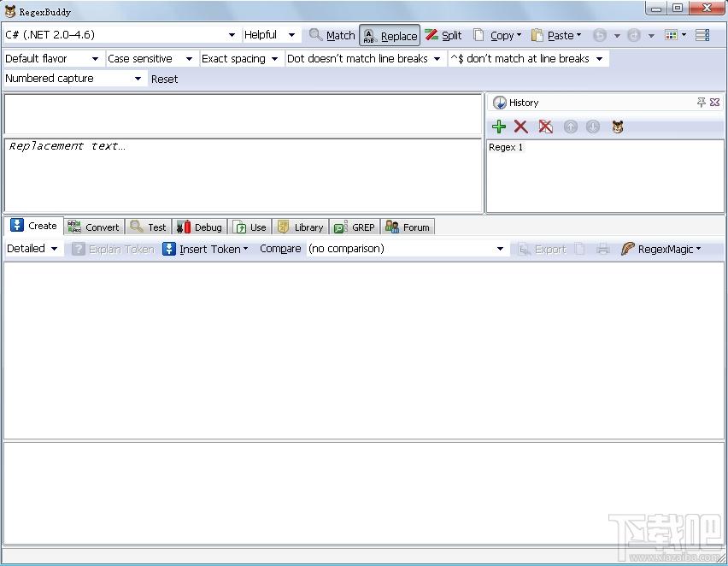Toggle the Replace mode button
The width and height of the screenshot is (728, 566).
click(390, 35)
